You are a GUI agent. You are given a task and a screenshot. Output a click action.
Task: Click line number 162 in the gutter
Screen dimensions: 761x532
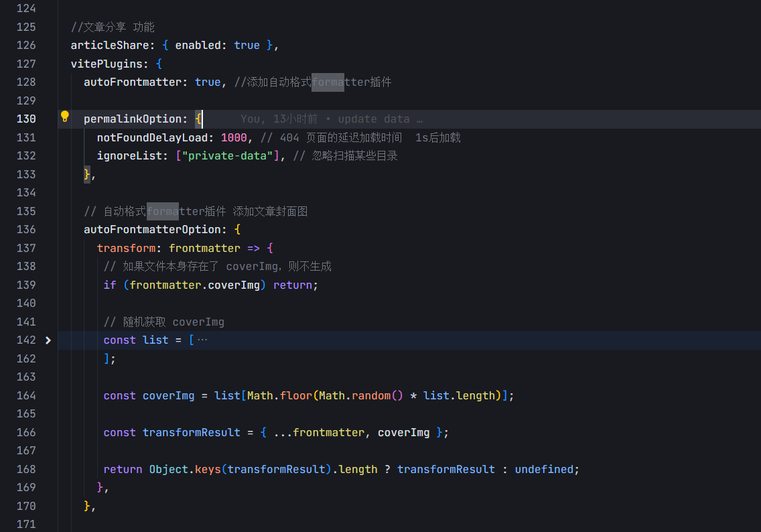point(26,358)
